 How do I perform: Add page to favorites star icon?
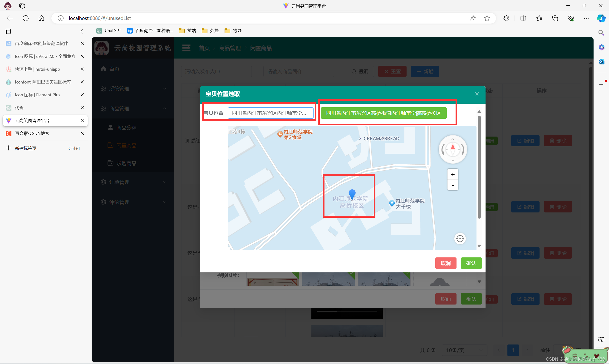487,18
